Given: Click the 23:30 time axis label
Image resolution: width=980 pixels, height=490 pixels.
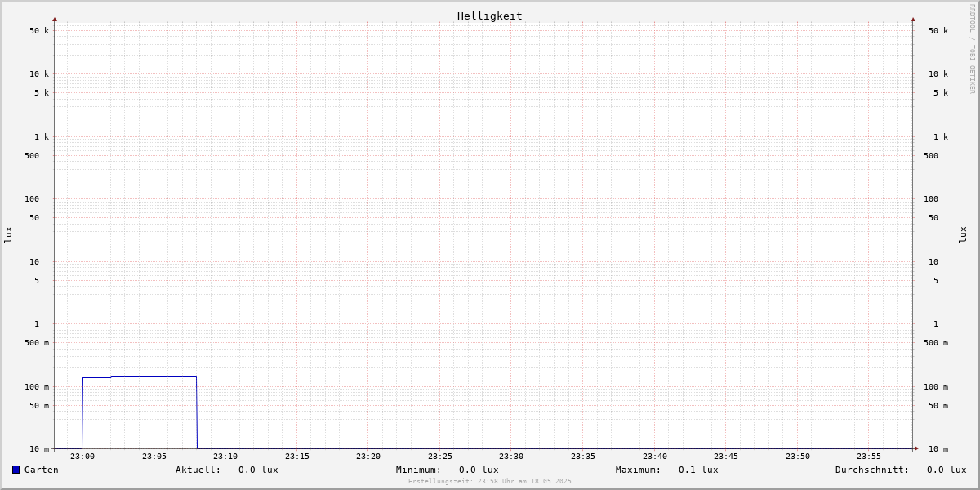Looking at the screenshot, I should click(511, 457).
